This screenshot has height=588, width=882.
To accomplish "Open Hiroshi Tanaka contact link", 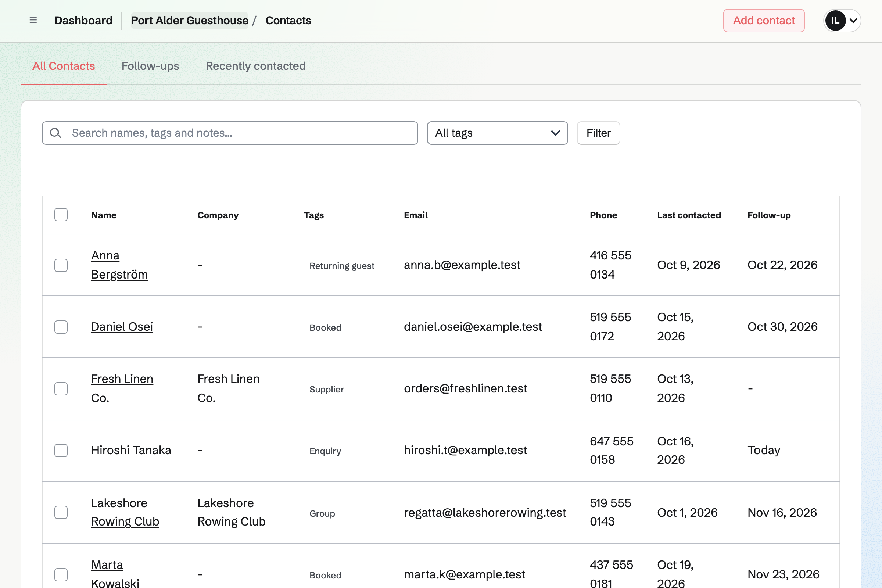I will 131,450.
